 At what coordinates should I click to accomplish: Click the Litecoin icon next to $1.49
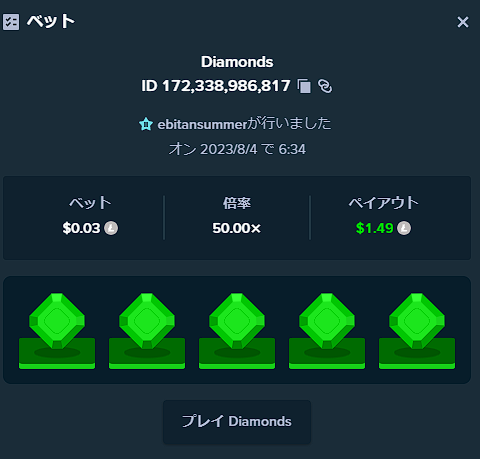coord(404,228)
